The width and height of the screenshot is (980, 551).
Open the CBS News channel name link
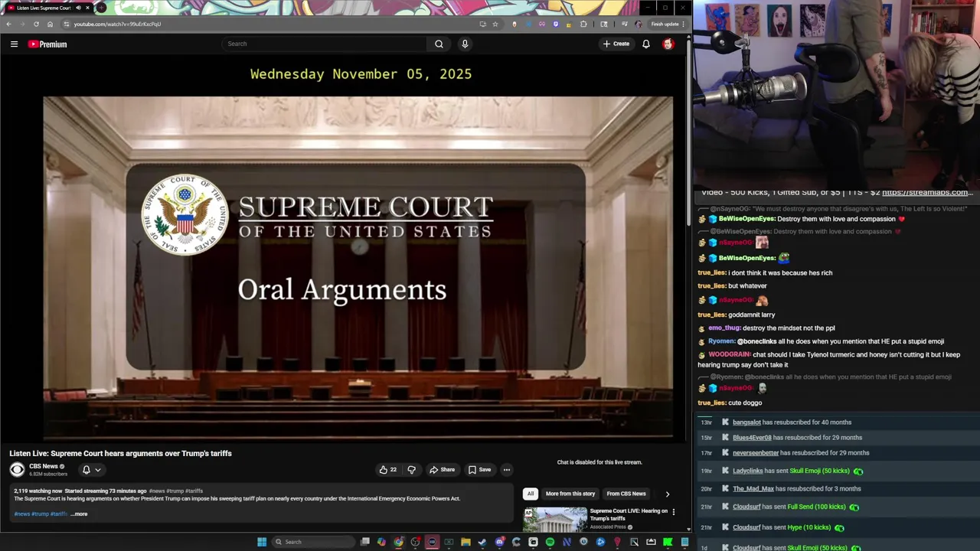point(44,466)
